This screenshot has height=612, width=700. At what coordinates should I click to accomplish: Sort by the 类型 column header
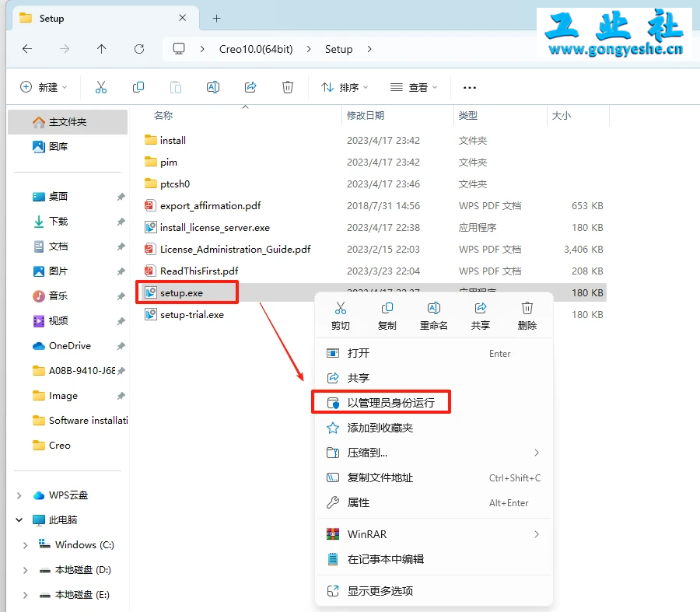468,116
